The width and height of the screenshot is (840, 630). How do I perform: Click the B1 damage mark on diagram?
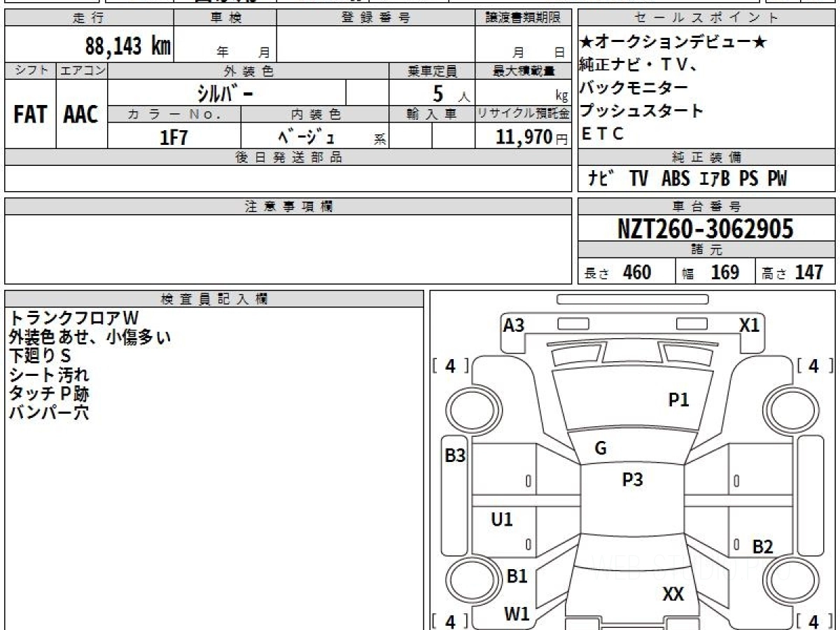click(517, 576)
